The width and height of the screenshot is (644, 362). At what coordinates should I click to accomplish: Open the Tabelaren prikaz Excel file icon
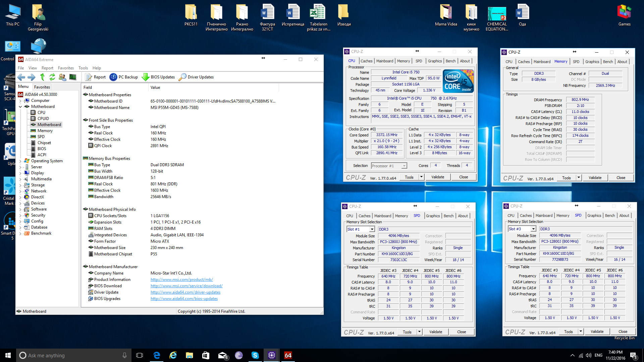pos(318,17)
